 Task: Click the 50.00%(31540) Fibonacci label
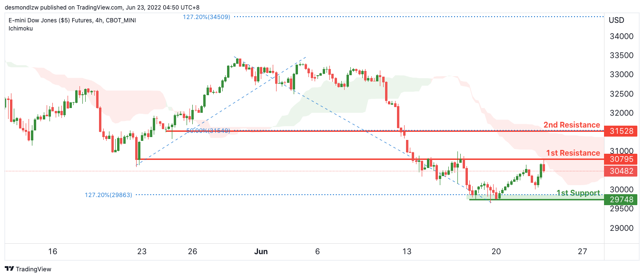point(208,130)
